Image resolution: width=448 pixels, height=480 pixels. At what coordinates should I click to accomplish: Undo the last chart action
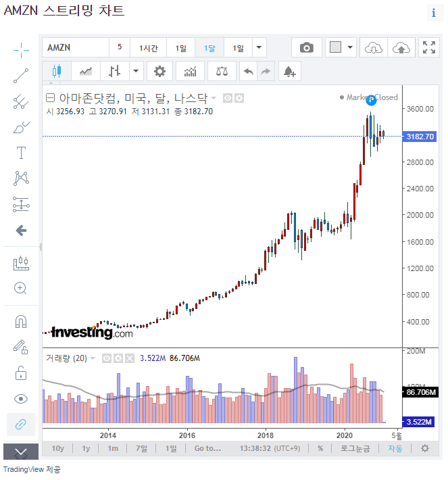coord(248,71)
